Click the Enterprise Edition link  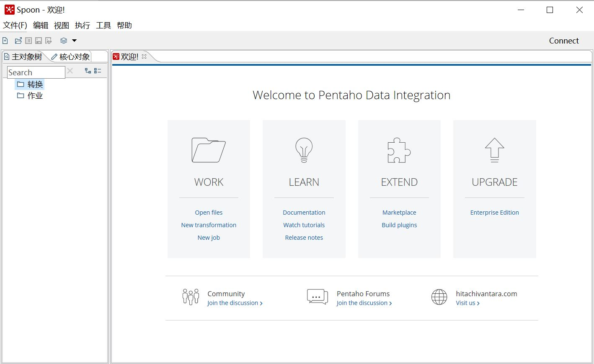[495, 213]
